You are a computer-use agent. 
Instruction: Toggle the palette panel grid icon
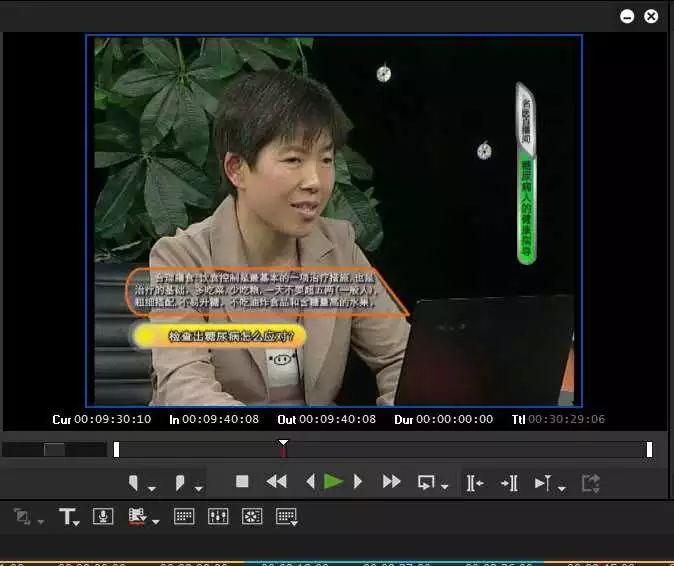point(184,516)
